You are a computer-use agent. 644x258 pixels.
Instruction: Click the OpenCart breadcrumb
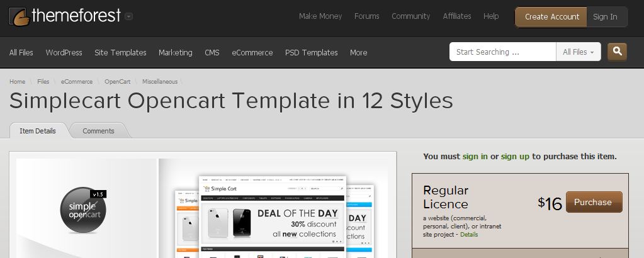pos(118,82)
